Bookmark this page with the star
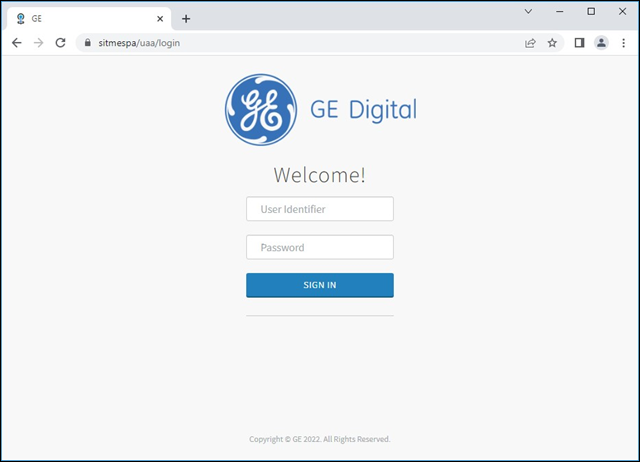The height and width of the screenshot is (462, 640). click(552, 43)
